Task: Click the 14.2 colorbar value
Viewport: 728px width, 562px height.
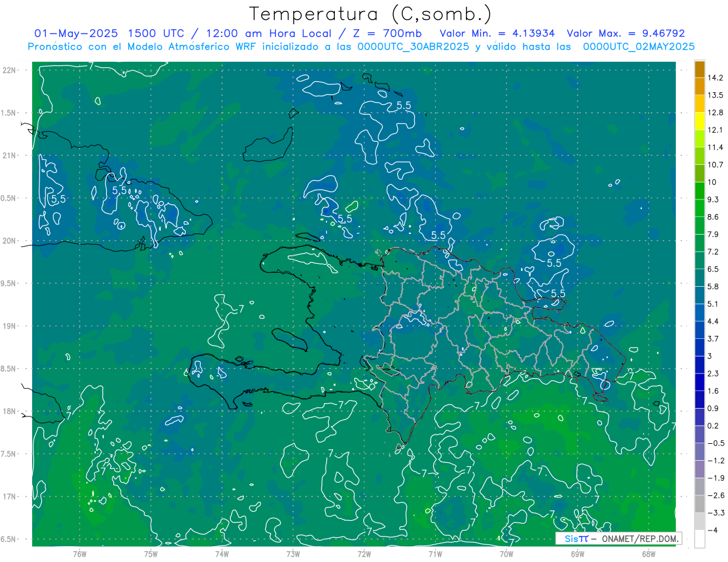Action: click(x=715, y=78)
